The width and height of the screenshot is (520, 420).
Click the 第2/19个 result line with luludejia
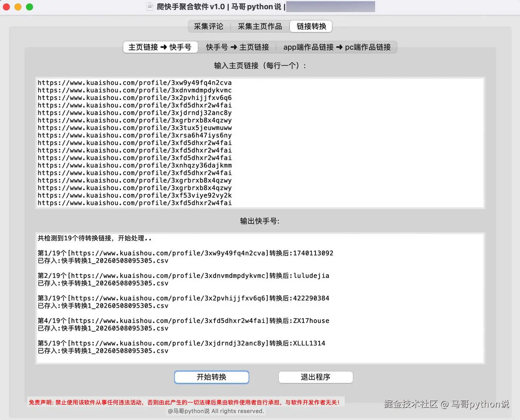click(x=183, y=276)
